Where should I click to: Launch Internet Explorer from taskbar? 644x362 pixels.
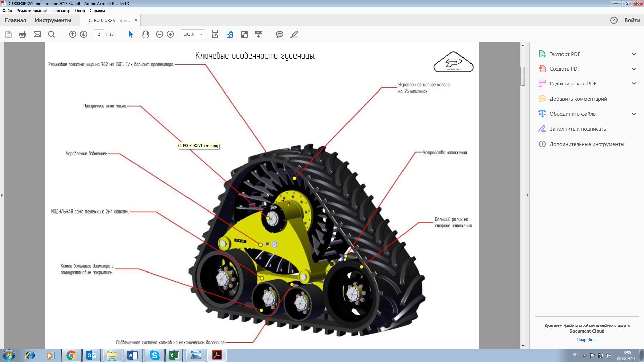coord(30,355)
